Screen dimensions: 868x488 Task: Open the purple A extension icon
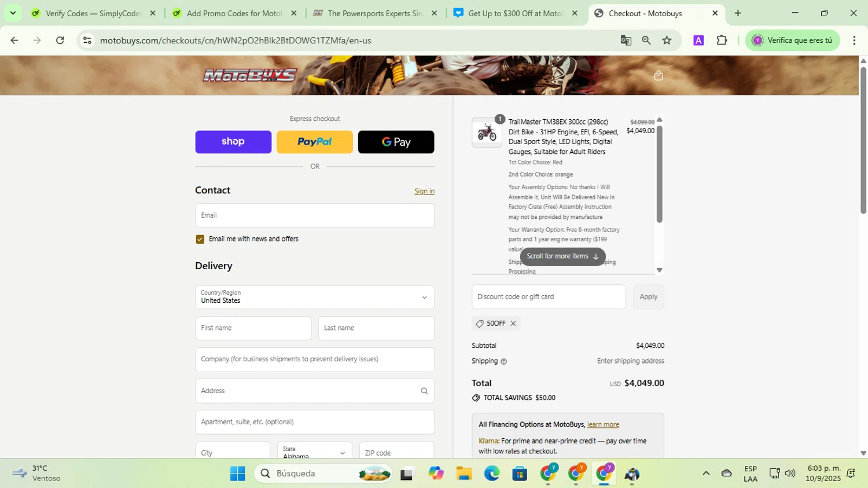pos(698,41)
